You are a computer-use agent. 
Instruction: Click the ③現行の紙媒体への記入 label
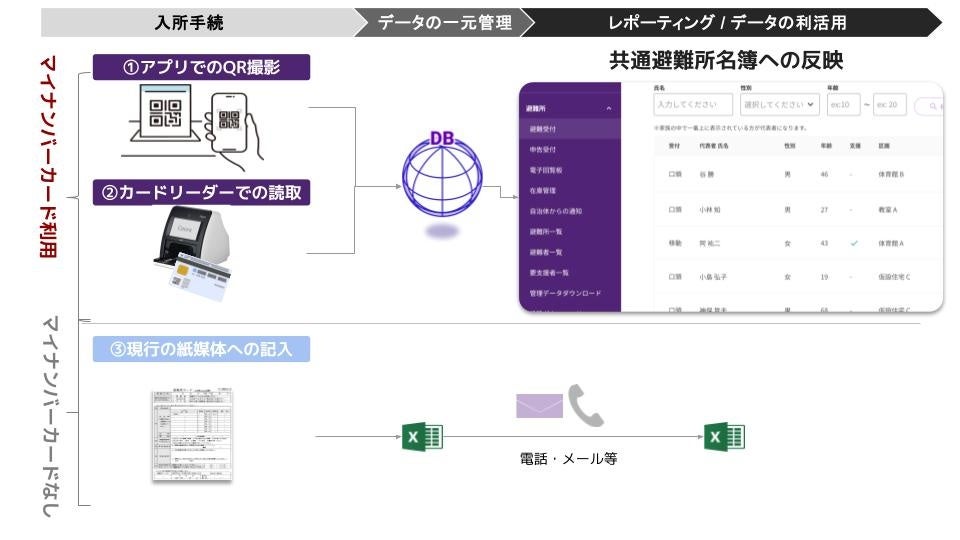coord(201,349)
